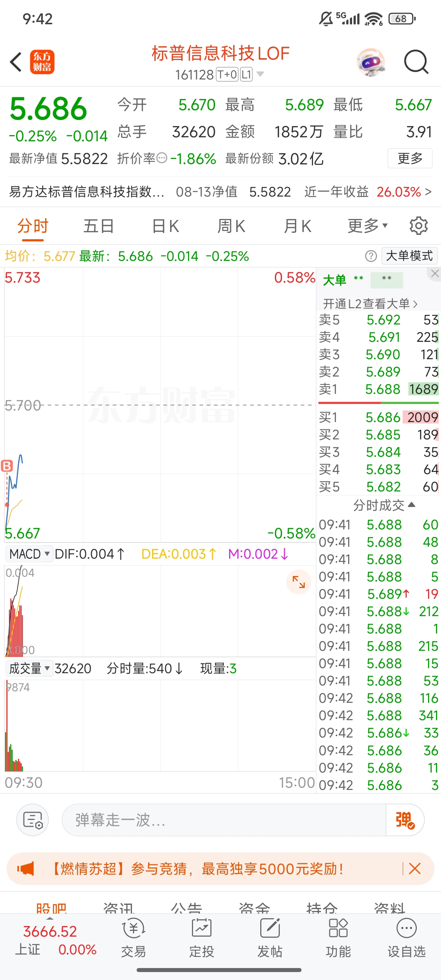
Task: Toggle the danmaku 弹 switch
Action: click(405, 820)
